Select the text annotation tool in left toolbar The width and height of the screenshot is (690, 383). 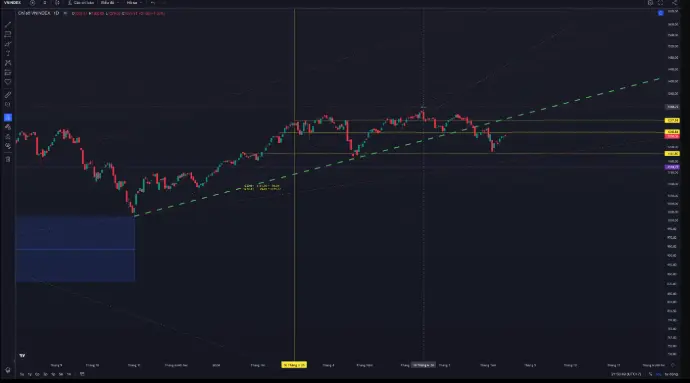click(8, 53)
